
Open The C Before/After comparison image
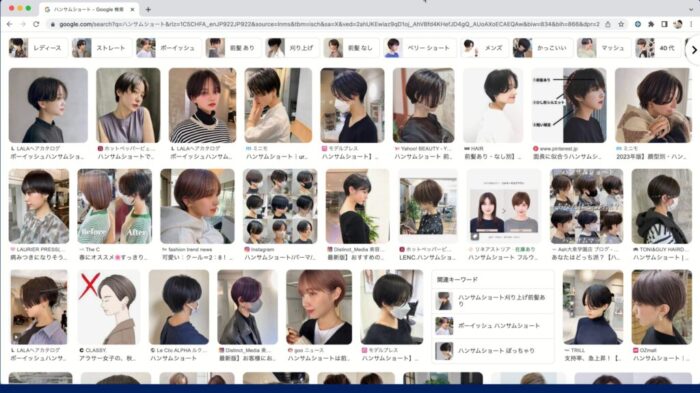click(114, 206)
